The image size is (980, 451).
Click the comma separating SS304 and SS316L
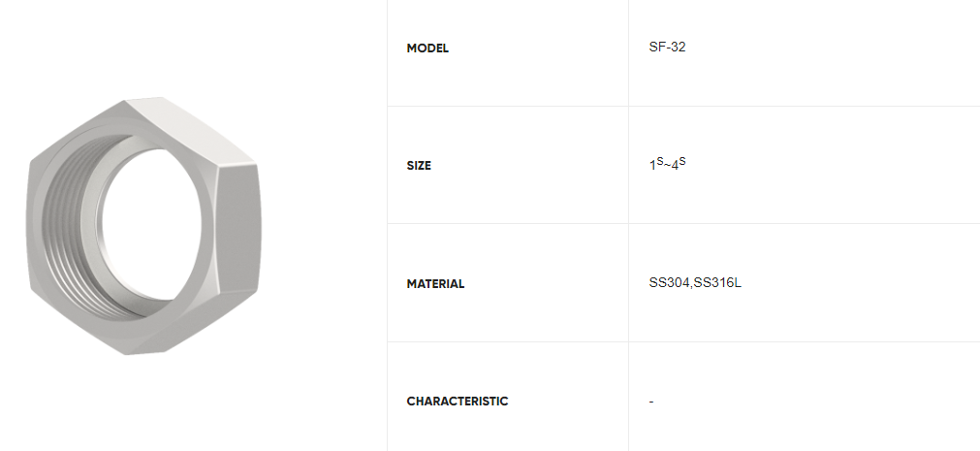click(x=692, y=286)
